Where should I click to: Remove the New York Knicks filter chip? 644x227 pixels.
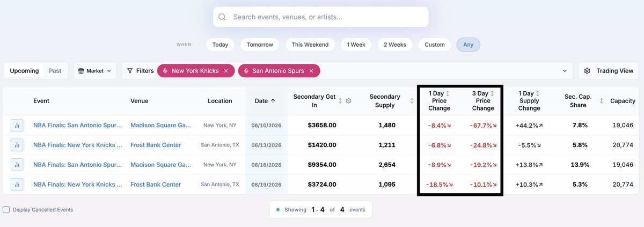coord(226,71)
